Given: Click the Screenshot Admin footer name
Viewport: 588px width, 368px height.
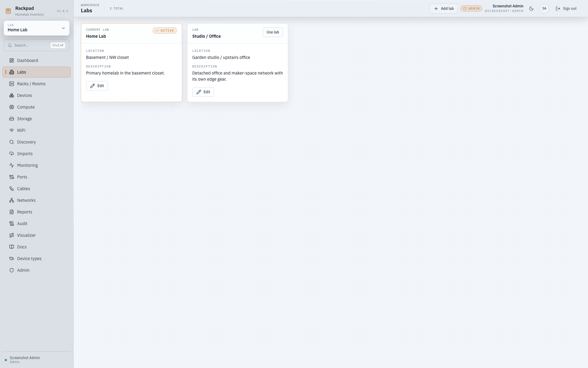Looking at the screenshot, I should click(x=25, y=358).
